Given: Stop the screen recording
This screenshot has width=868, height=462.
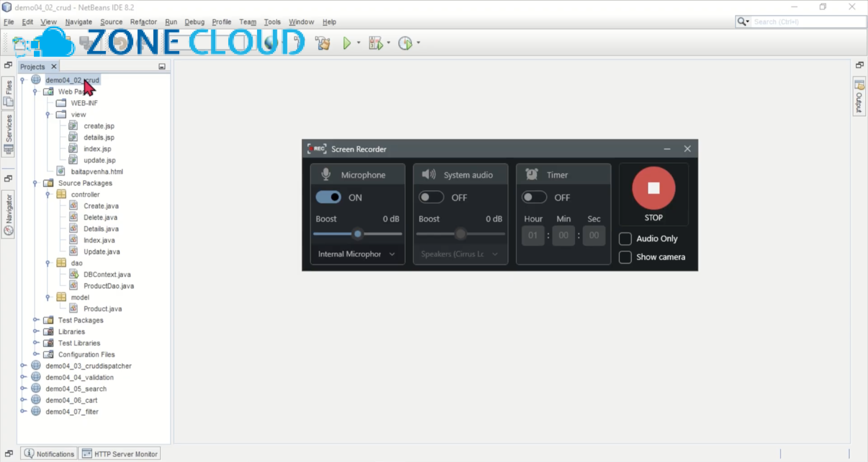Looking at the screenshot, I should (653, 188).
